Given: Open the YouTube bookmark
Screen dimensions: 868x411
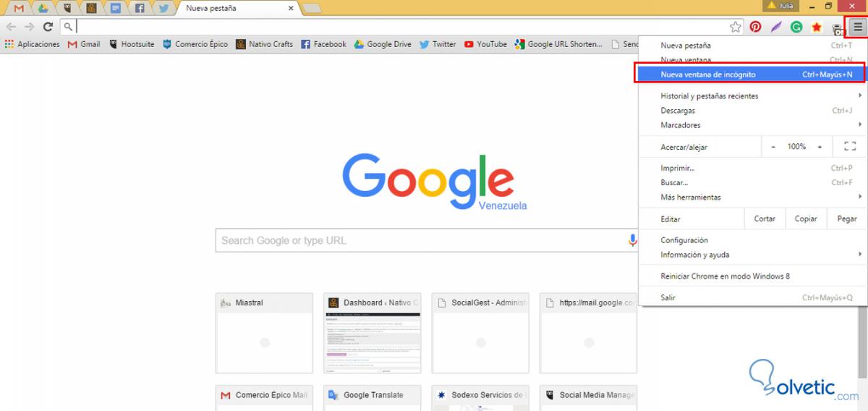Looking at the screenshot, I should (x=485, y=44).
